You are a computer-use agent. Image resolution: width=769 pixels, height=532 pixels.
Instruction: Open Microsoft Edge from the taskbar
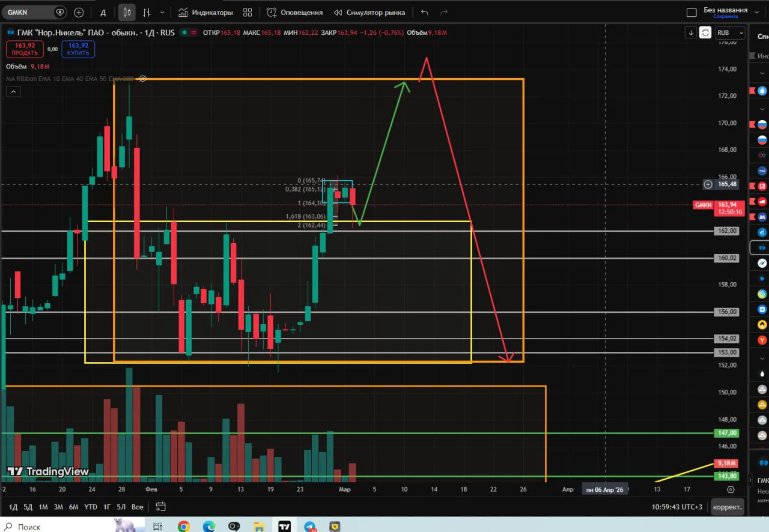pyautogui.click(x=208, y=527)
